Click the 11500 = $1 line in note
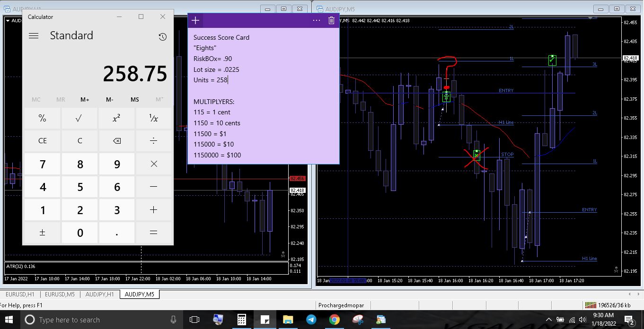644x329 pixels. tap(210, 134)
